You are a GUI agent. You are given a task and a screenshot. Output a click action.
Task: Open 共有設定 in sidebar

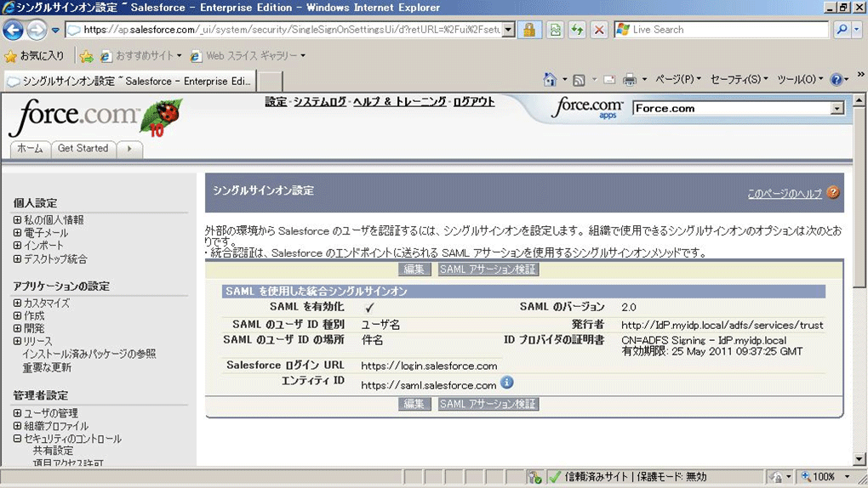pos(53,451)
